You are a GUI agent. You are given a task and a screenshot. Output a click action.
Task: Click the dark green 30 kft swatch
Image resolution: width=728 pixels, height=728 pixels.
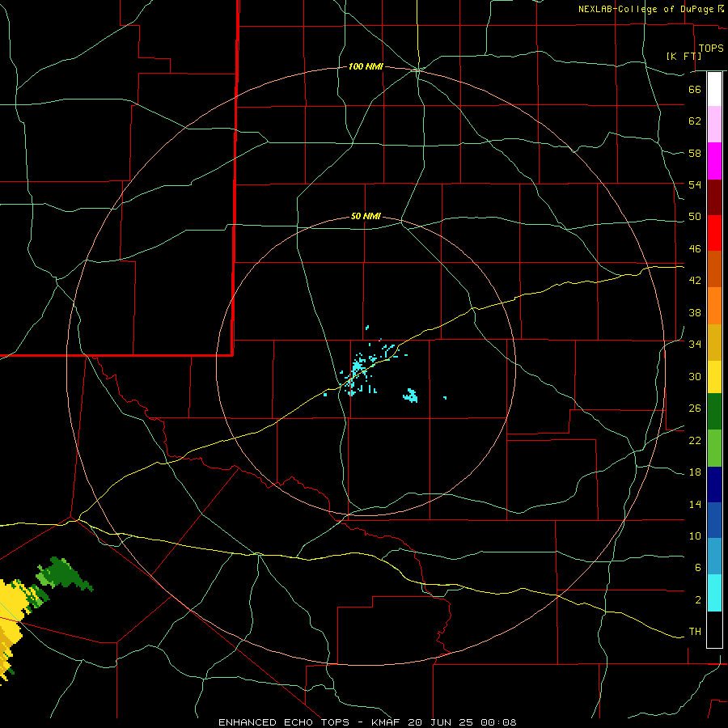[x=714, y=412]
